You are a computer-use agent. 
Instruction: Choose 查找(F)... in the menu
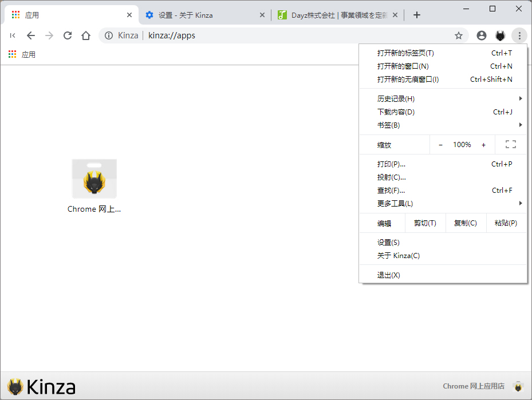tap(443, 191)
